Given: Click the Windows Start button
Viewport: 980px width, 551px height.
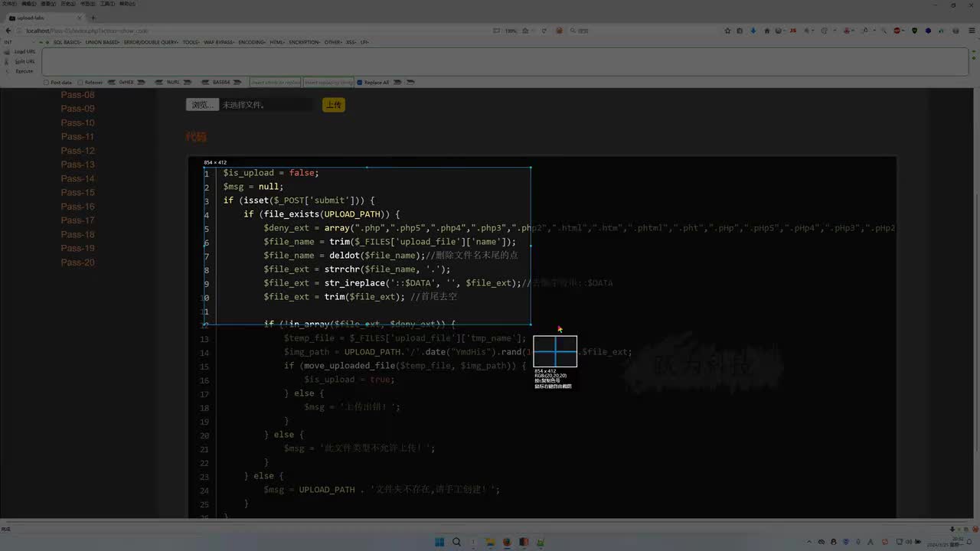Looking at the screenshot, I should click(x=439, y=542).
